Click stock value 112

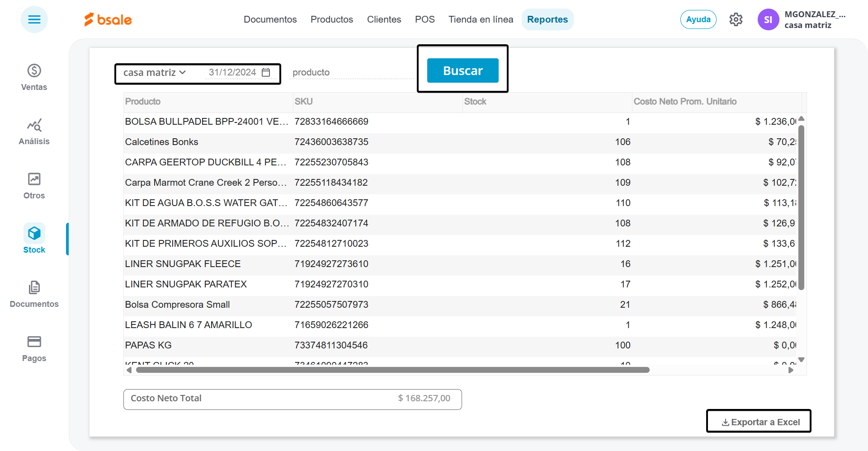tap(623, 244)
